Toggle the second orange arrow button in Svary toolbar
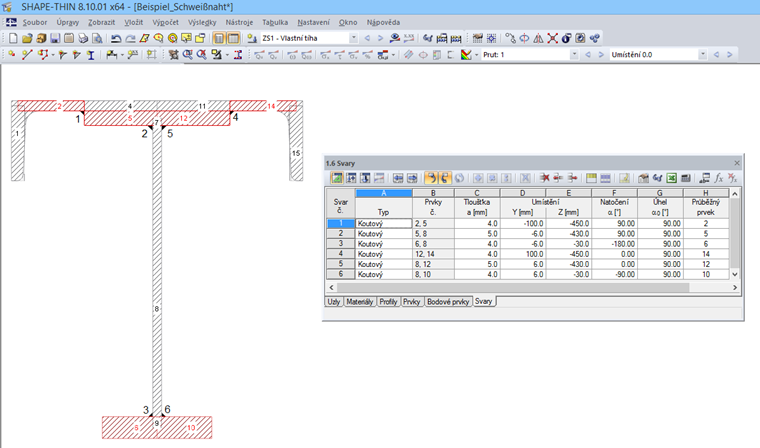The image size is (760, 448). tap(444, 178)
